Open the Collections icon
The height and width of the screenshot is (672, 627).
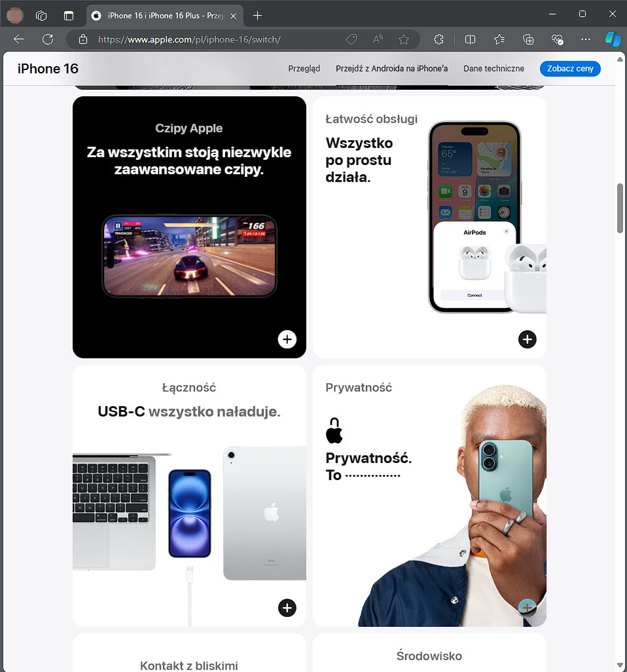(x=528, y=39)
